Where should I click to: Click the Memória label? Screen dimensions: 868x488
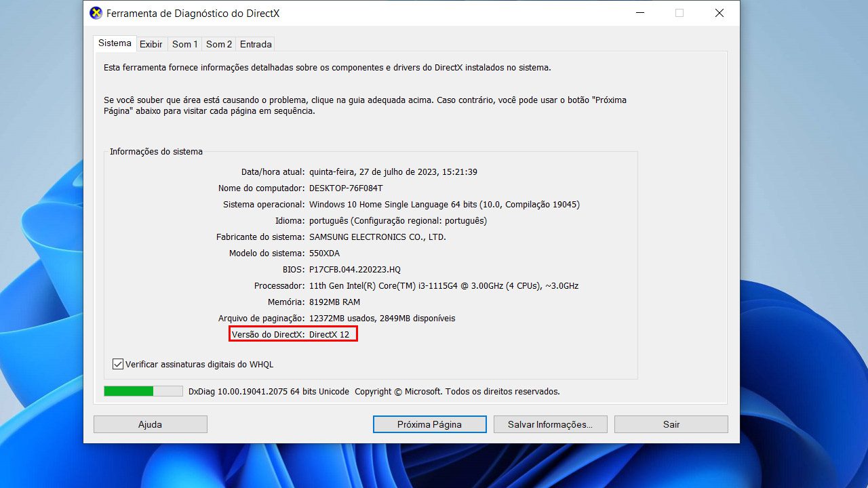[286, 302]
